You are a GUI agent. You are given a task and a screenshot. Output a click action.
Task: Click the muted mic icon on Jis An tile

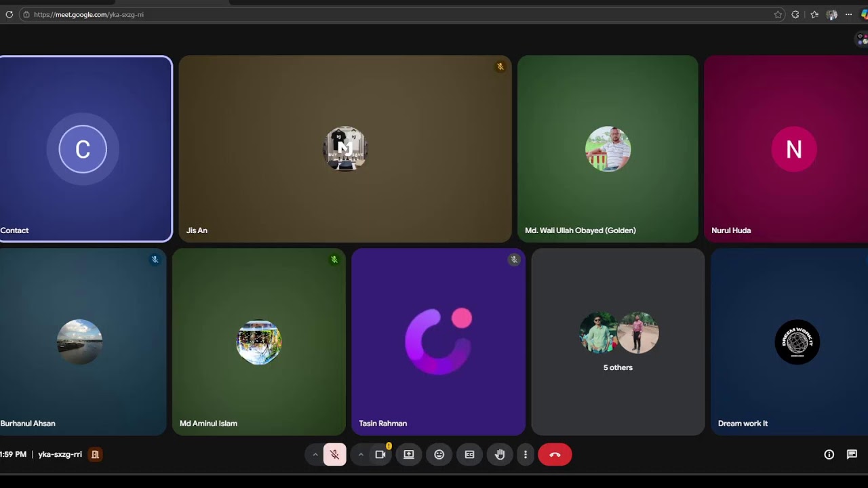pyautogui.click(x=500, y=66)
